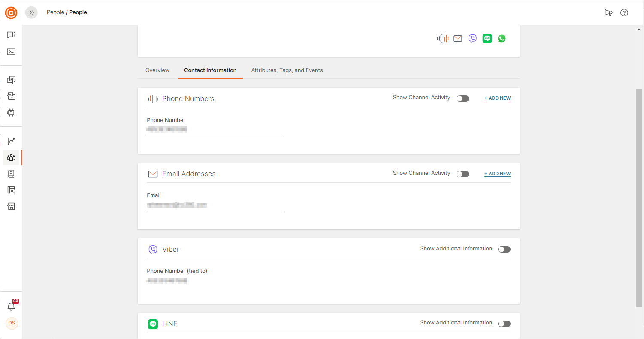Image resolution: width=644 pixels, height=339 pixels.
Task: Open Attributes, Tags, and Events tab
Action: pyautogui.click(x=287, y=70)
